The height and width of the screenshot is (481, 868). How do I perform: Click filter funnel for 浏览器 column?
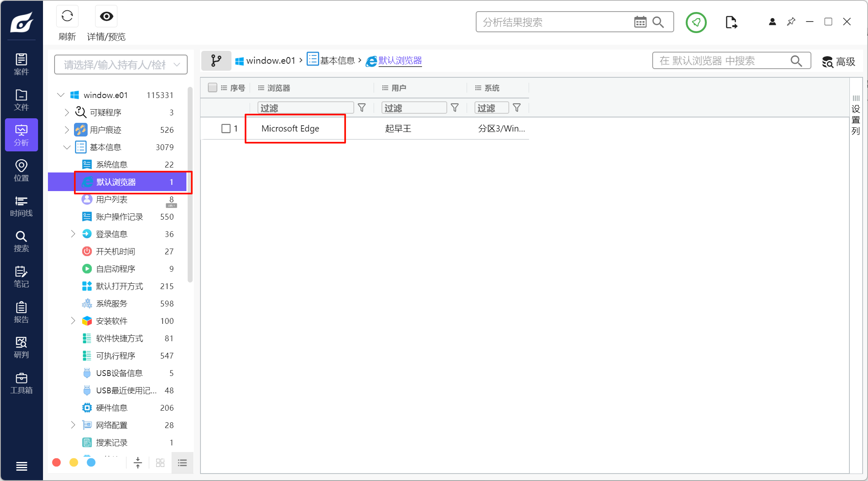click(362, 108)
